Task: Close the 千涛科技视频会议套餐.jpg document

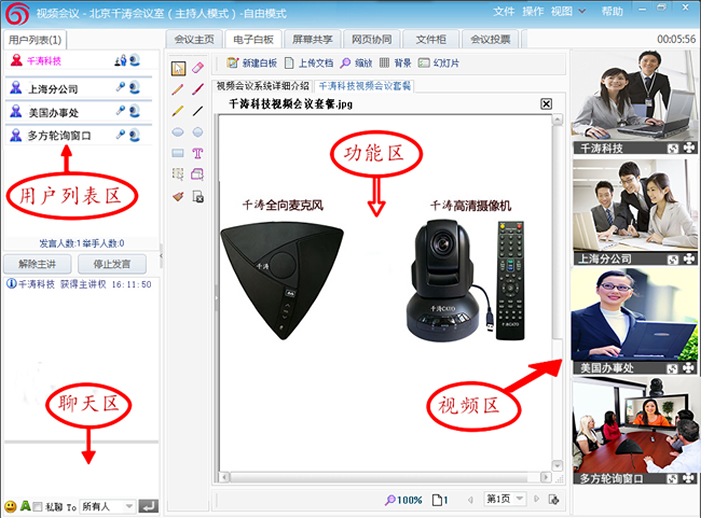Action: coord(546,104)
